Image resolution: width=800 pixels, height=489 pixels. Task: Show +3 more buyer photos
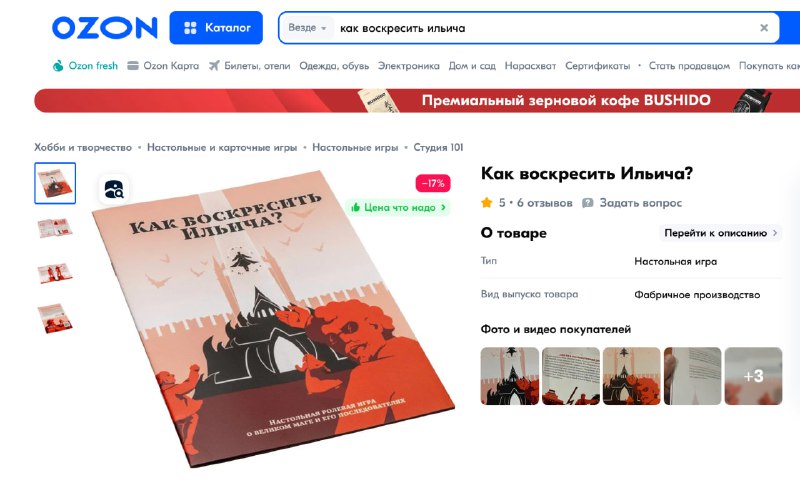(753, 376)
